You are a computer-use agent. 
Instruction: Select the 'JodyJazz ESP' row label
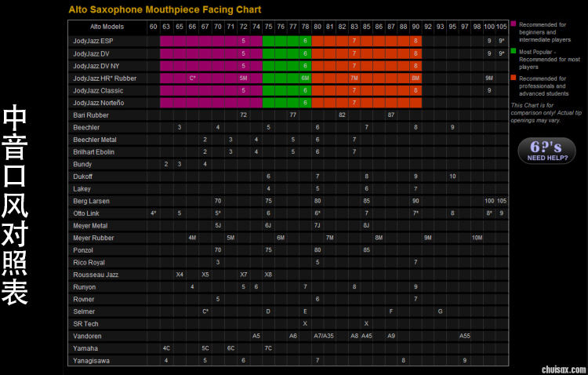point(93,41)
